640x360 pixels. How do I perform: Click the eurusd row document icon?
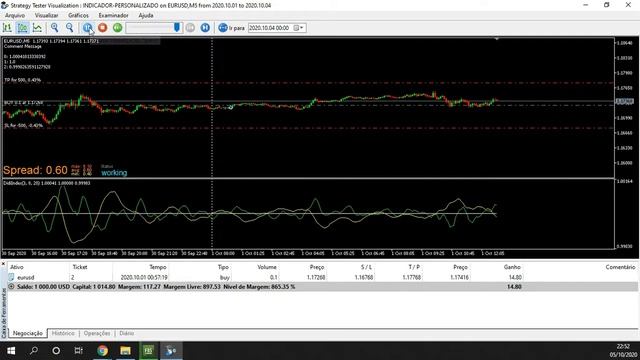11,277
